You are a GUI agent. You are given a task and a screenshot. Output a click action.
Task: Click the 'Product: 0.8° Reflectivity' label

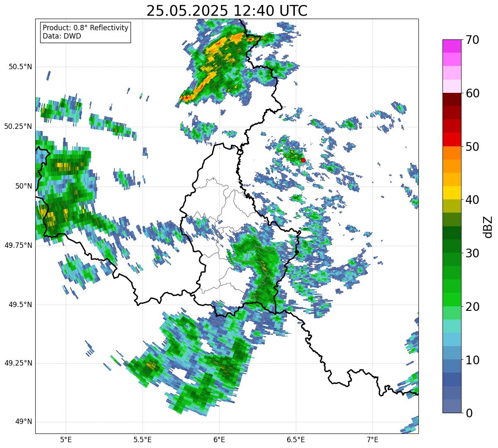(86, 28)
